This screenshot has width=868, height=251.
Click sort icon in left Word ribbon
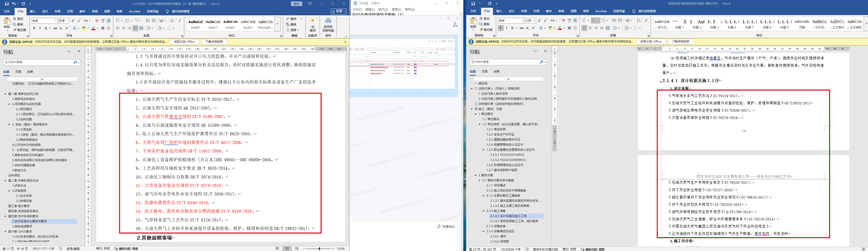172,21
